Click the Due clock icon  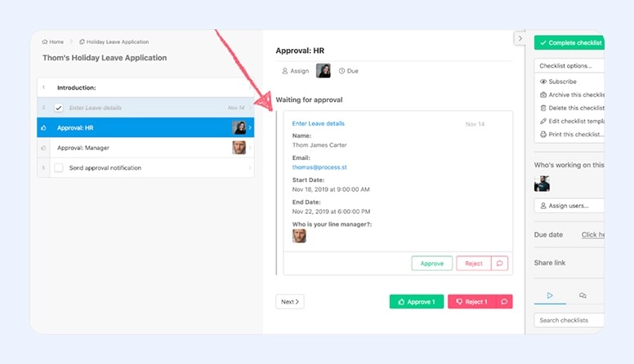[342, 71]
